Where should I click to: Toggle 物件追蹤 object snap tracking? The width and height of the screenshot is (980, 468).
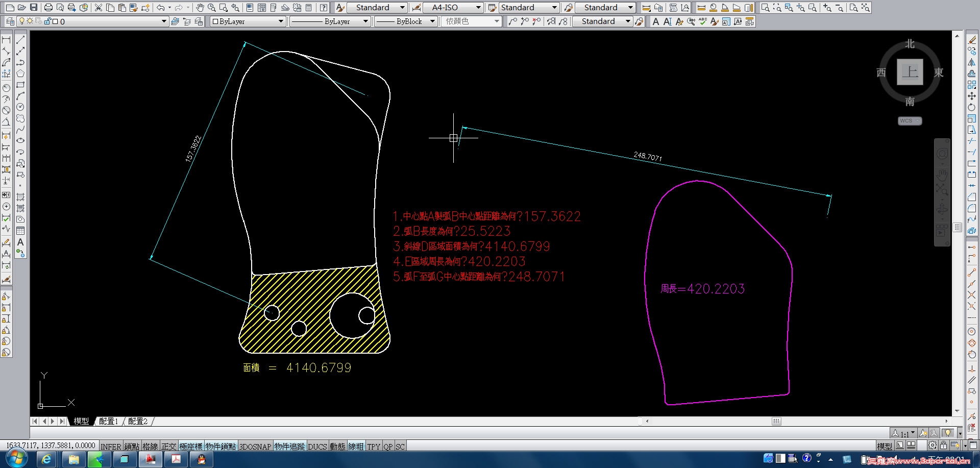pos(289,447)
